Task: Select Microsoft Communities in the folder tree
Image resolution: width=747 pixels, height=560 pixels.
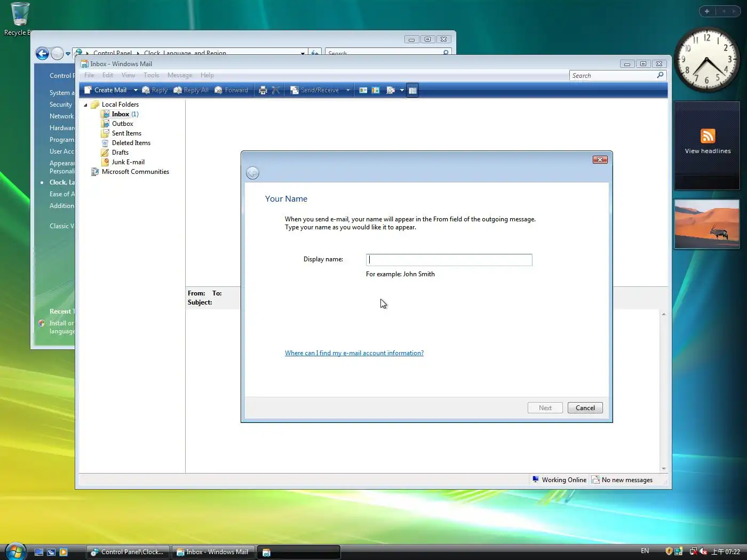Action: coord(135,172)
